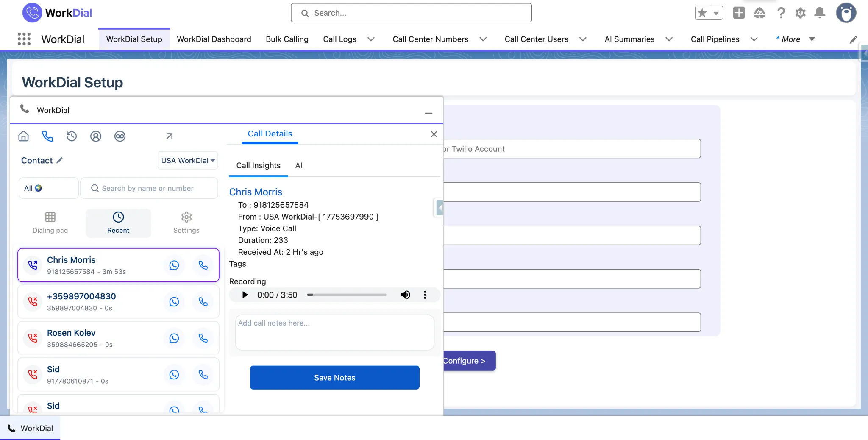Edit navigation bar pencil icon
This screenshot has height=440, width=868.
click(x=854, y=39)
